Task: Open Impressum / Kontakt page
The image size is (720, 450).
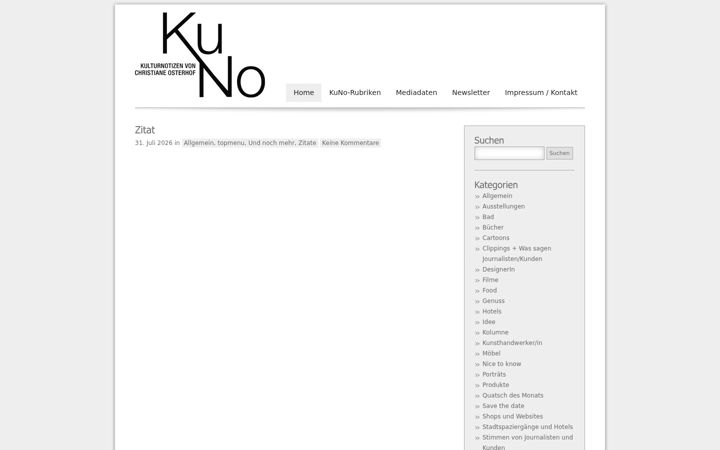Action: (541, 92)
